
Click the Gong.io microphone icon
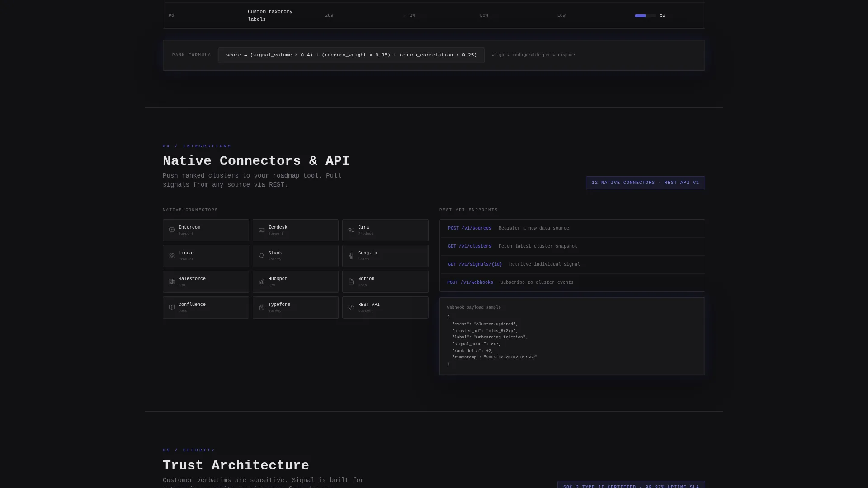(351, 256)
